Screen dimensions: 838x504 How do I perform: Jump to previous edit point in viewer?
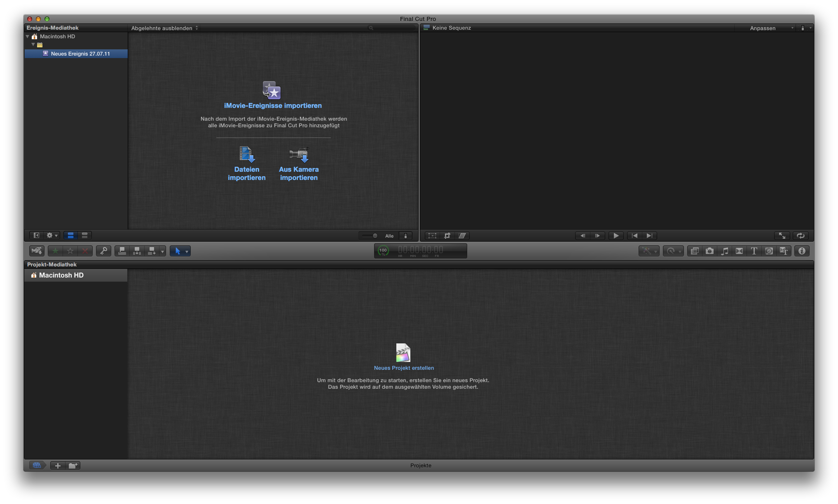pos(634,236)
